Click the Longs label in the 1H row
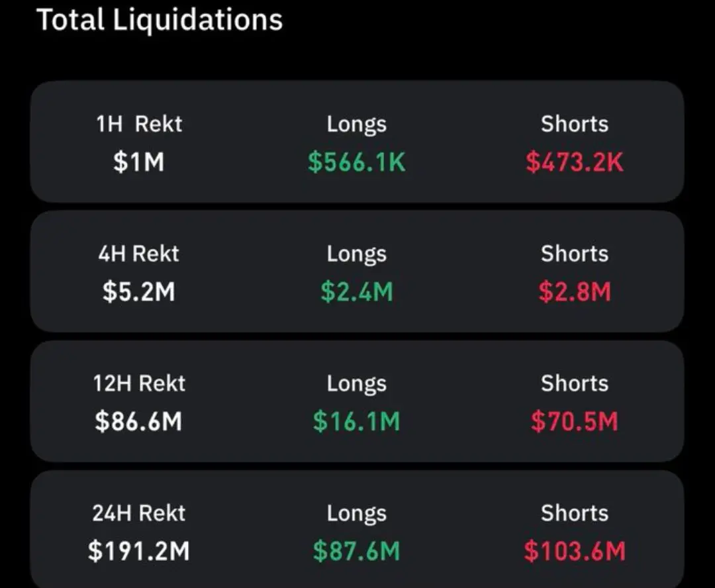This screenshot has width=715, height=588. click(x=356, y=124)
